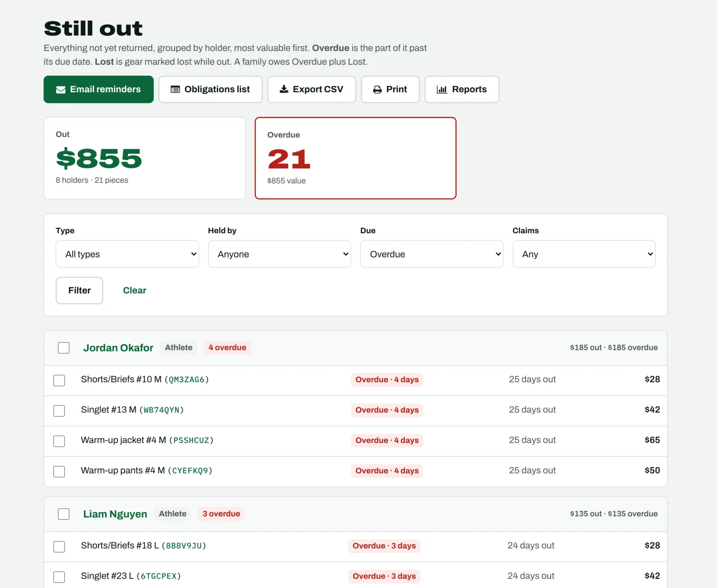
Task: Open the Held by dropdown showing Anyone
Action: [280, 254]
